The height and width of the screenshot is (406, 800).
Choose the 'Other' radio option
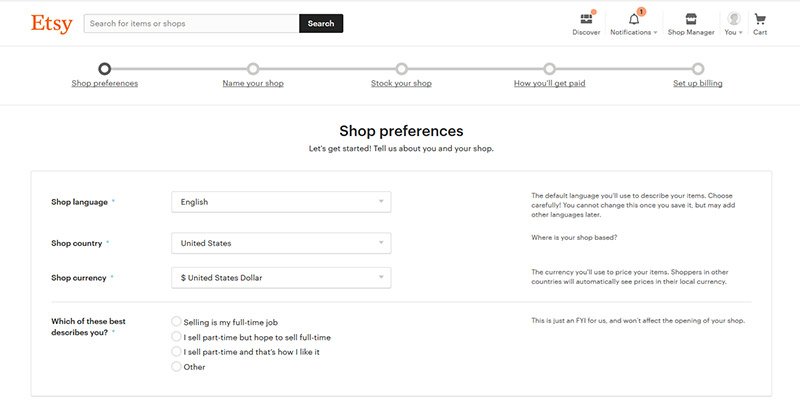[176, 366]
